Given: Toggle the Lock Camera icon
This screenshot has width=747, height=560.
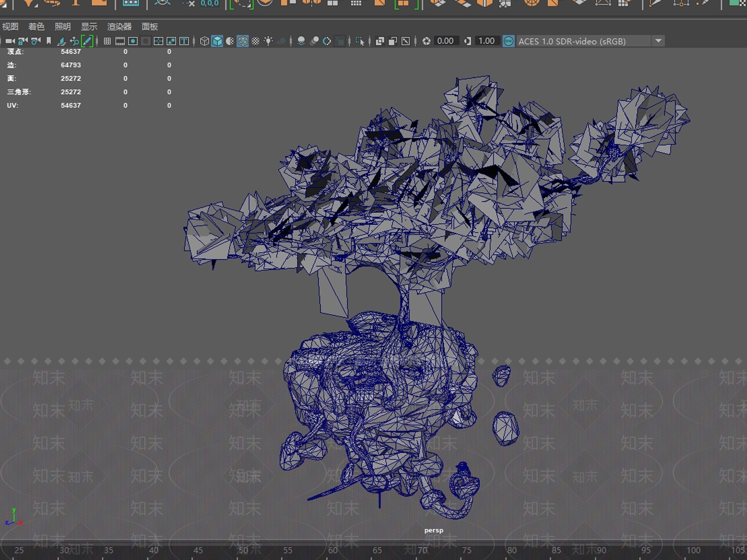Looking at the screenshot, I should coord(22,41).
